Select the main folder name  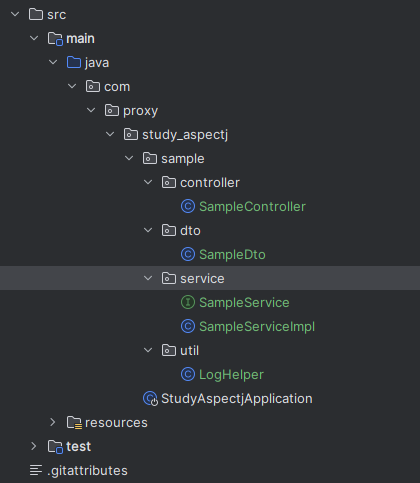click(x=80, y=39)
